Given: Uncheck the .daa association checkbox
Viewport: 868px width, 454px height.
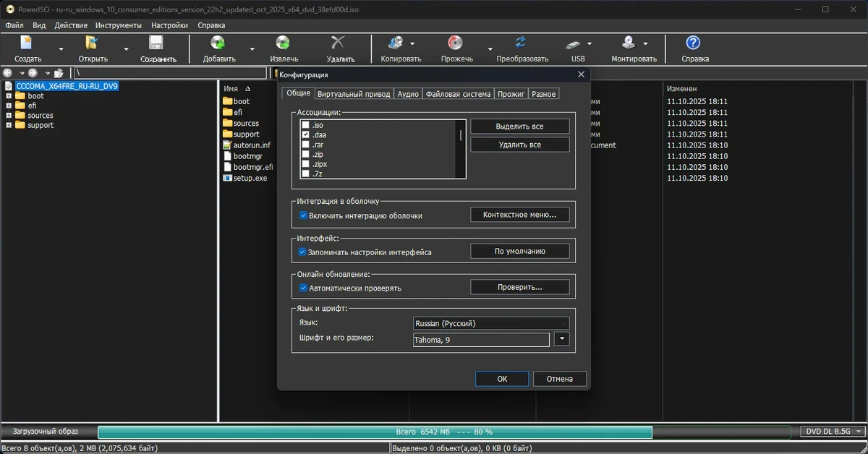Looking at the screenshot, I should tap(305, 134).
